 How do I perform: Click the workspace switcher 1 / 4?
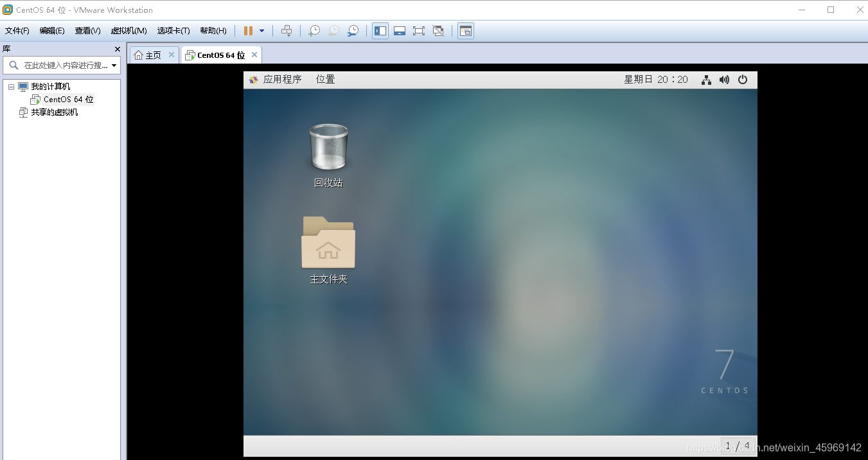pos(738,445)
